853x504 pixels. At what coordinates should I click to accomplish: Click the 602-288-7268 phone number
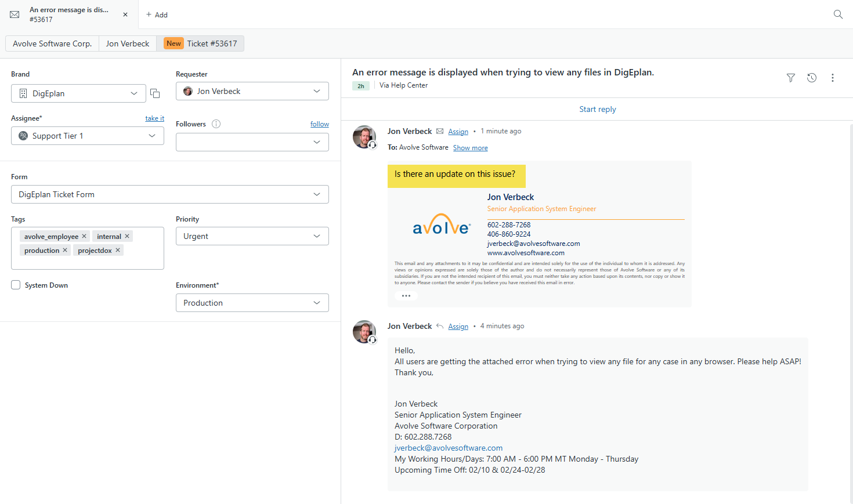point(509,225)
